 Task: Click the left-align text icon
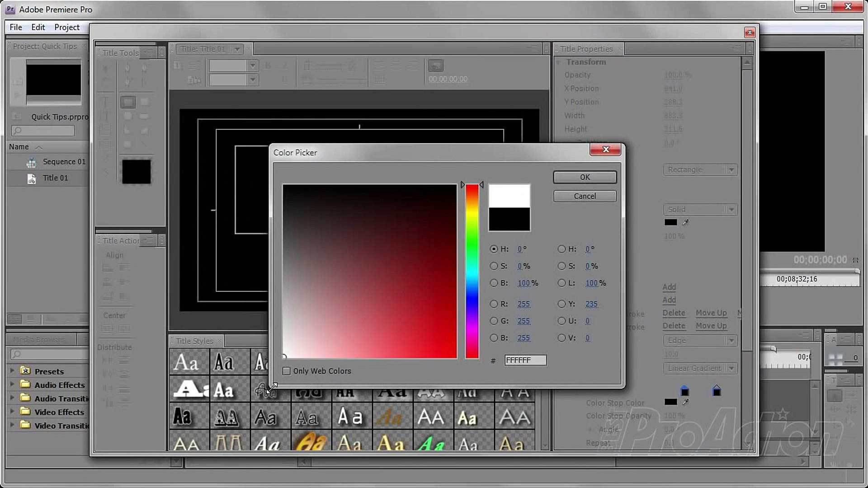(x=379, y=66)
